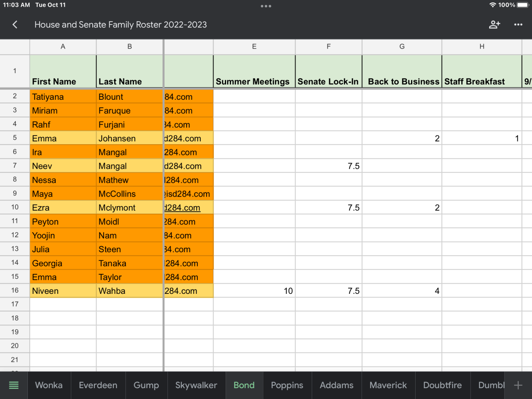532x399 pixels.
Task: Select the active Bond sheet tab
Action: [244, 385]
